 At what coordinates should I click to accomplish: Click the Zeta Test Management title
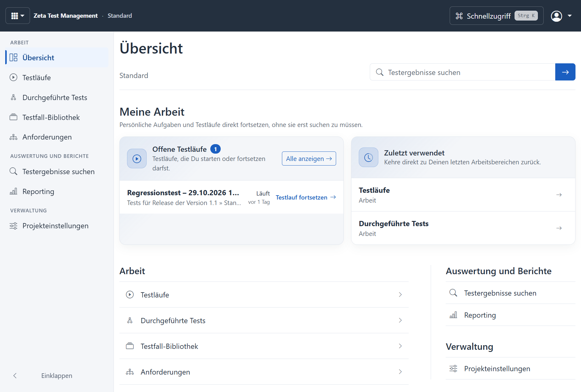[x=66, y=16]
